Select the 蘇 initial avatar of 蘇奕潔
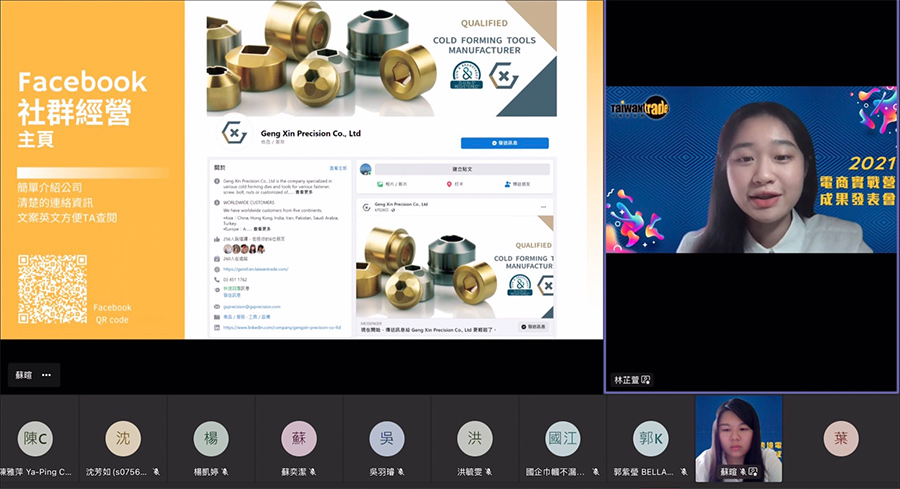The image size is (900, 489). coord(298,439)
